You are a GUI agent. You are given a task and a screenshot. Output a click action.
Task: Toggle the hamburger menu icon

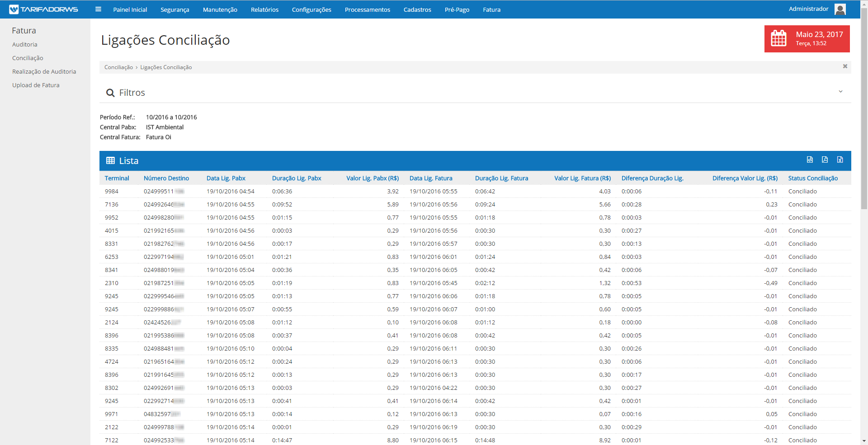(98, 9)
